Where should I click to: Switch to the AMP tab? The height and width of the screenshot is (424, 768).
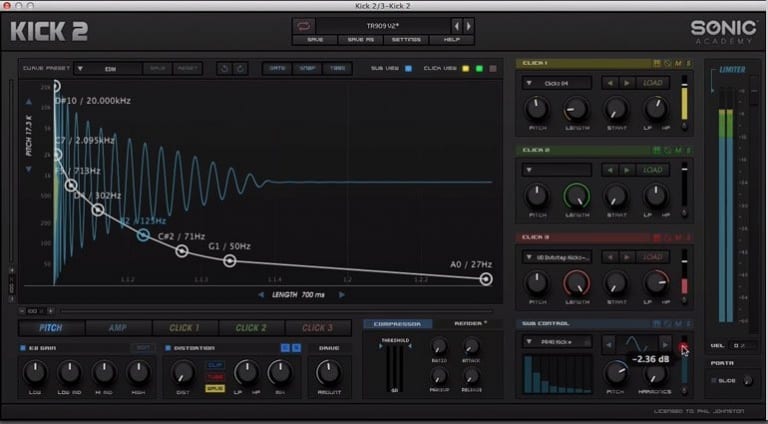(118, 327)
